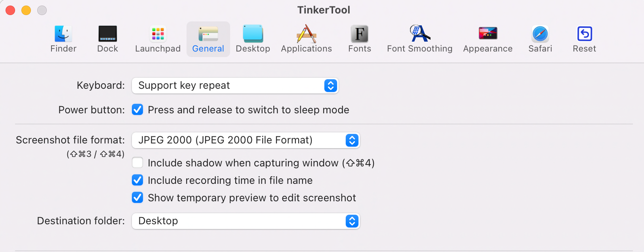Show the Fonts pane icon
Screen dimensions: 644x252
(360, 34)
